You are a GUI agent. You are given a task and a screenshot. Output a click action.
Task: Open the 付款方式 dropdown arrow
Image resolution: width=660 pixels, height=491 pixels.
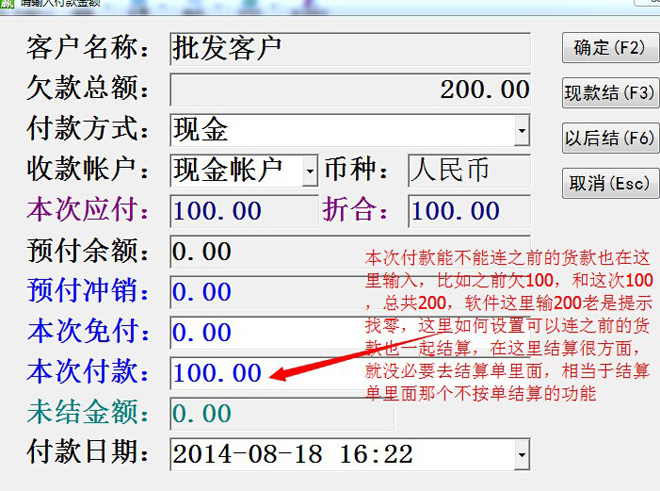pyautogui.click(x=521, y=130)
